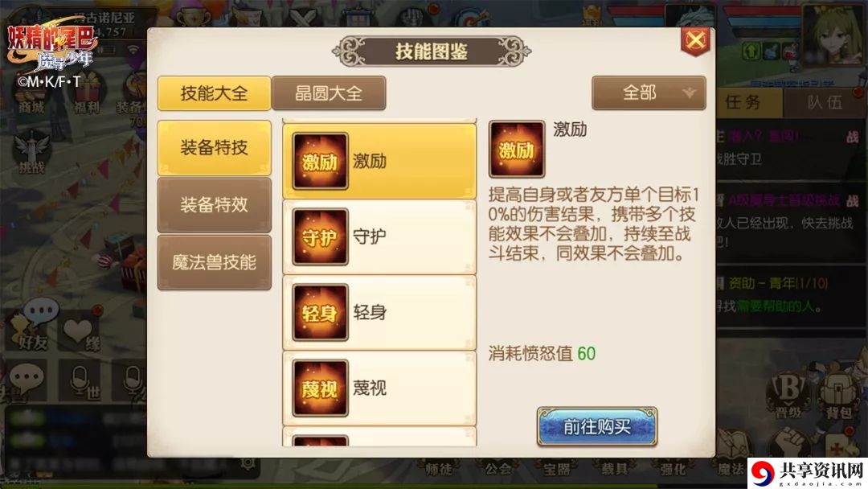Open the 好友 friends icon
This screenshot has width=868, height=489.
coord(35,328)
